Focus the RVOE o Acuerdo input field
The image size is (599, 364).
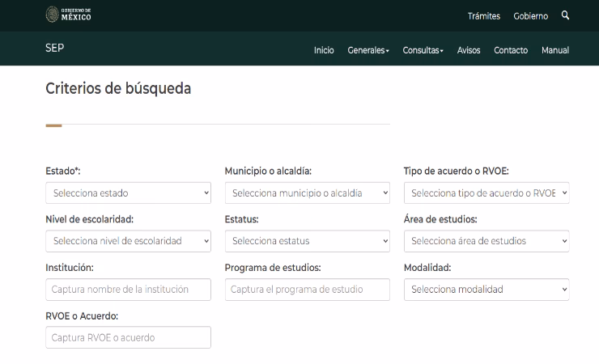129,337
